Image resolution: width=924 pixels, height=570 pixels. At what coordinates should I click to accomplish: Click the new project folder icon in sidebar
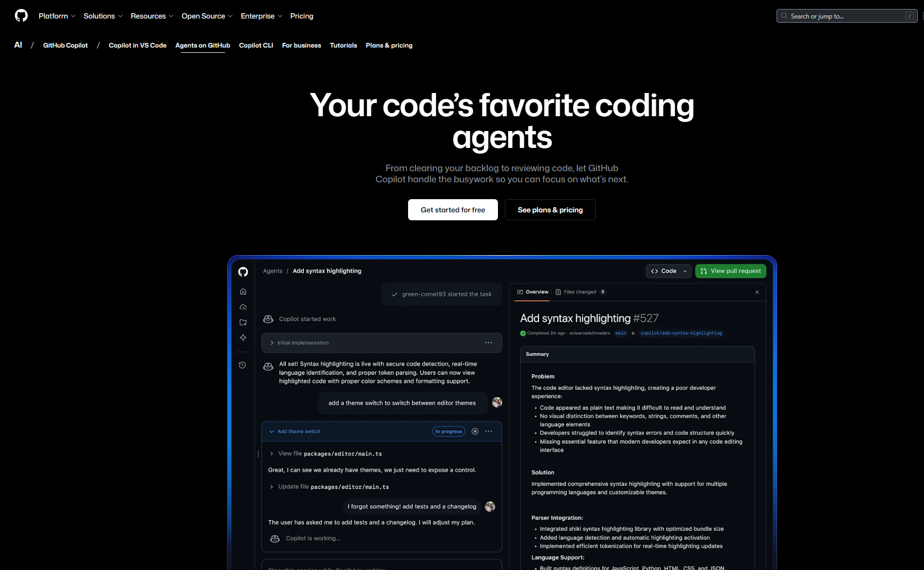tap(243, 322)
